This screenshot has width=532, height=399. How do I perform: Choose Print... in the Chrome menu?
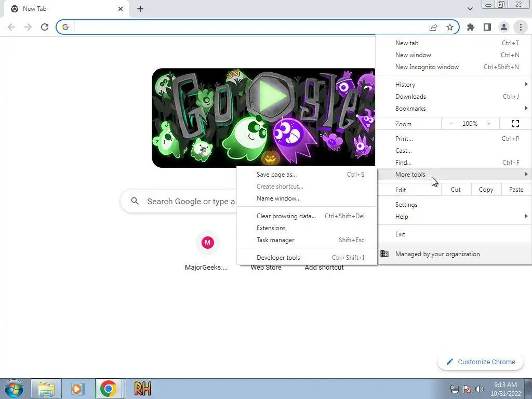(454, 138)
